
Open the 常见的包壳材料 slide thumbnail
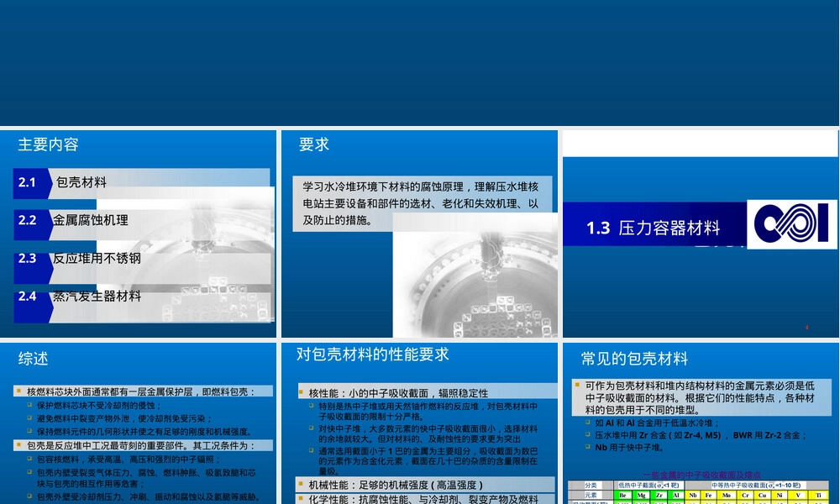(701, 423)
